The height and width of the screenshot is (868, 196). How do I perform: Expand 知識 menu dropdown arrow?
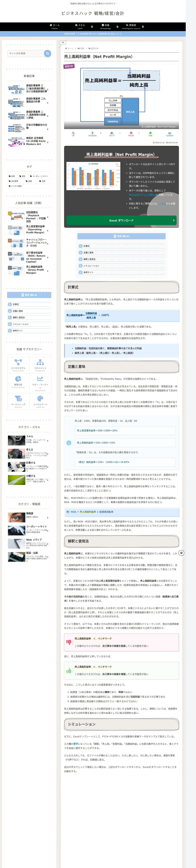[117, 27]
